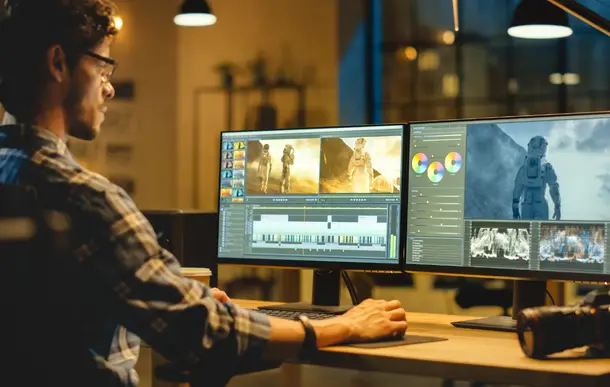This screenshot has height=387, width=610.
Task: Click the grayscale waveform scope
Action: [x=500, y=244]
